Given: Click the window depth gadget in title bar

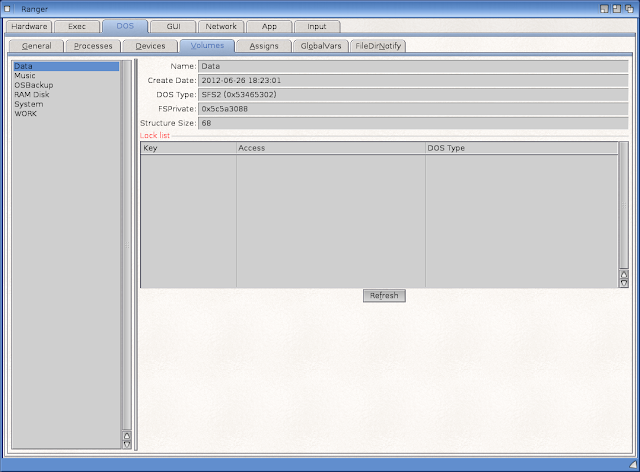Looking at the screenshot, I should pyautogui.click(x=631, y=7).
